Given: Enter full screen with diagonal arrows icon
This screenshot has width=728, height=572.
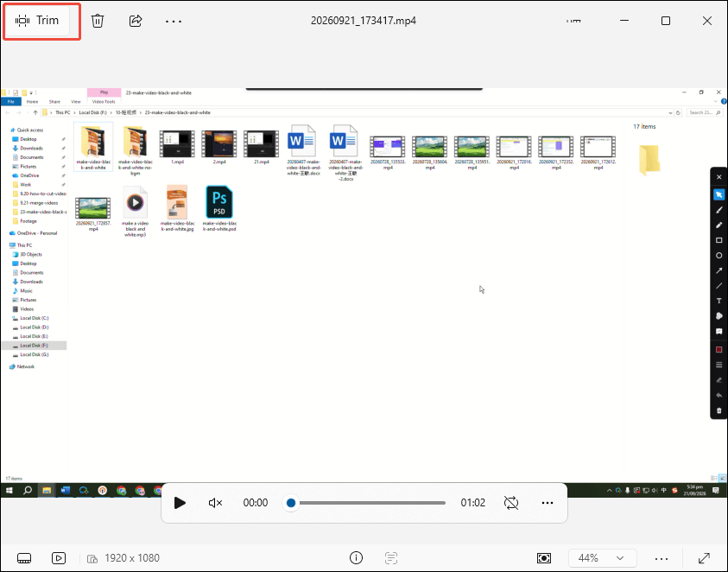Looking at the screenshot, I should [705, 558].
